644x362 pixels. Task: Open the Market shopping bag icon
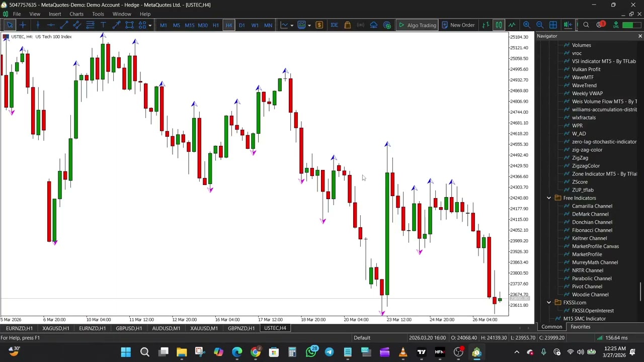coord(347,25)
